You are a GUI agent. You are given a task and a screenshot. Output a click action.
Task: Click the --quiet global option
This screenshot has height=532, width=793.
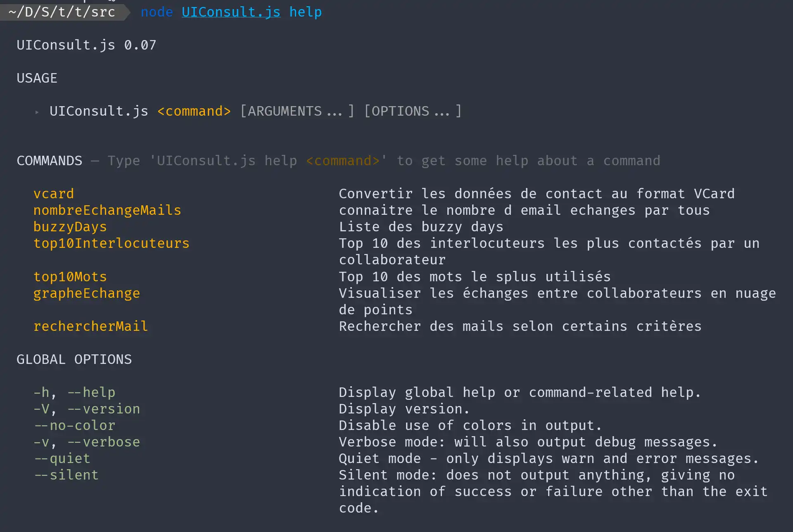pyautogui.click(x=62, y=458)
